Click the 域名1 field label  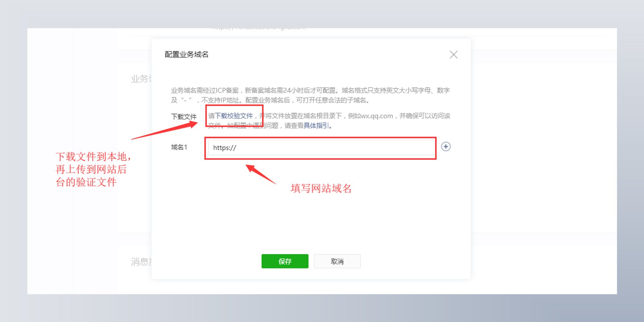(x=179, y=147)
